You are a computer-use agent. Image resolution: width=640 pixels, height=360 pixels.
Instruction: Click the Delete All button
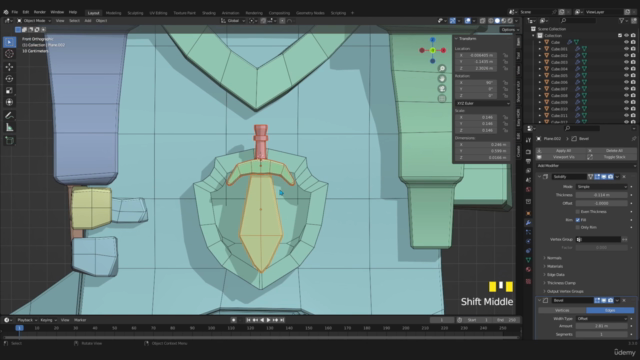click(x=611, y=151)
